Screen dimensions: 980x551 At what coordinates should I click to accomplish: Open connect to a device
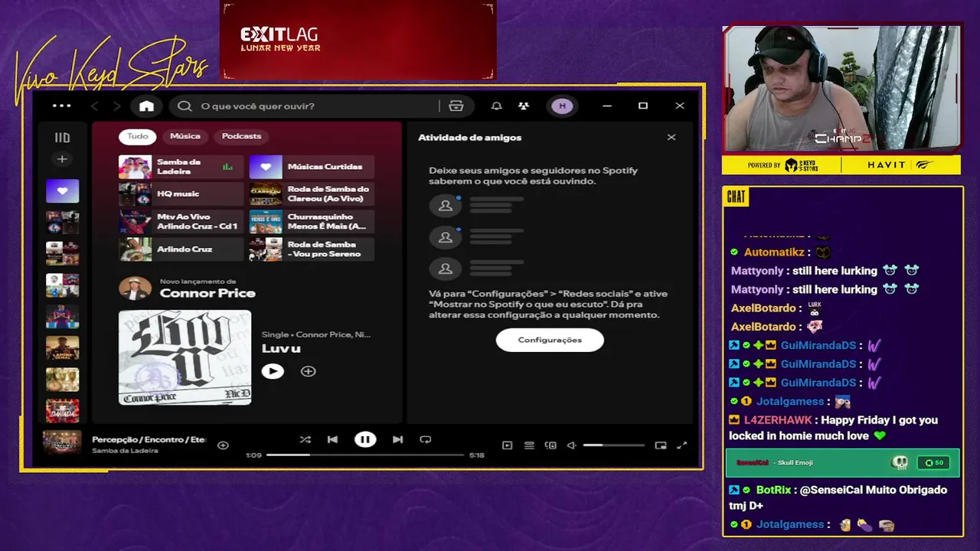(550, 445)
